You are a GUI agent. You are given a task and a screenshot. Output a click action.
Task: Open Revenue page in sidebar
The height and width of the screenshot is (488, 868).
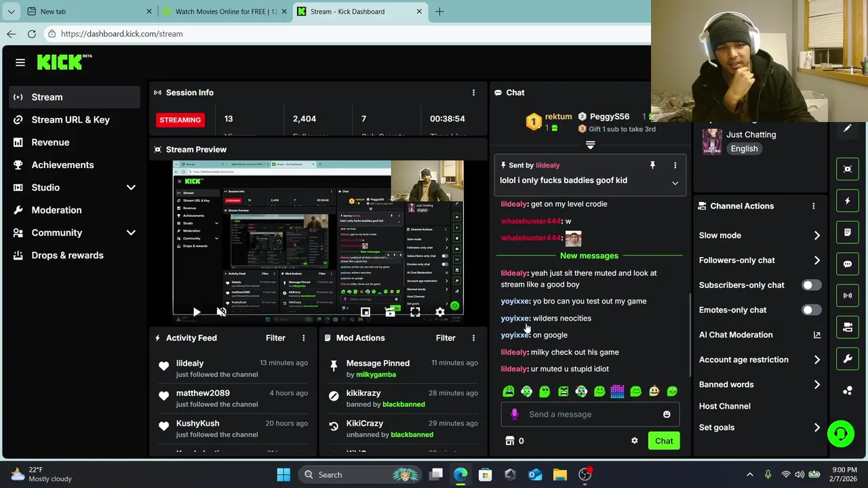point(75,142)
